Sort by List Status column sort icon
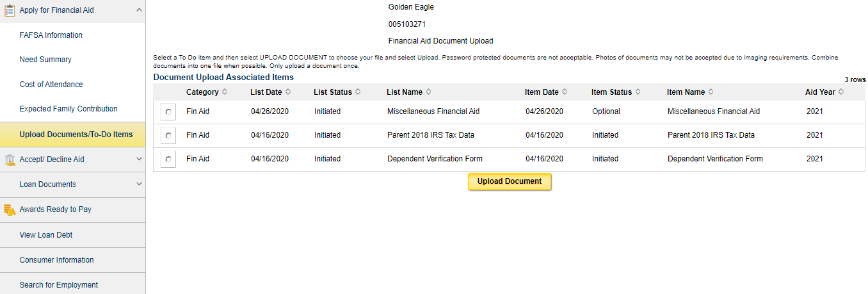Image resolution: width=868 pixels, height=294 pixels. (x=358, y=92)
